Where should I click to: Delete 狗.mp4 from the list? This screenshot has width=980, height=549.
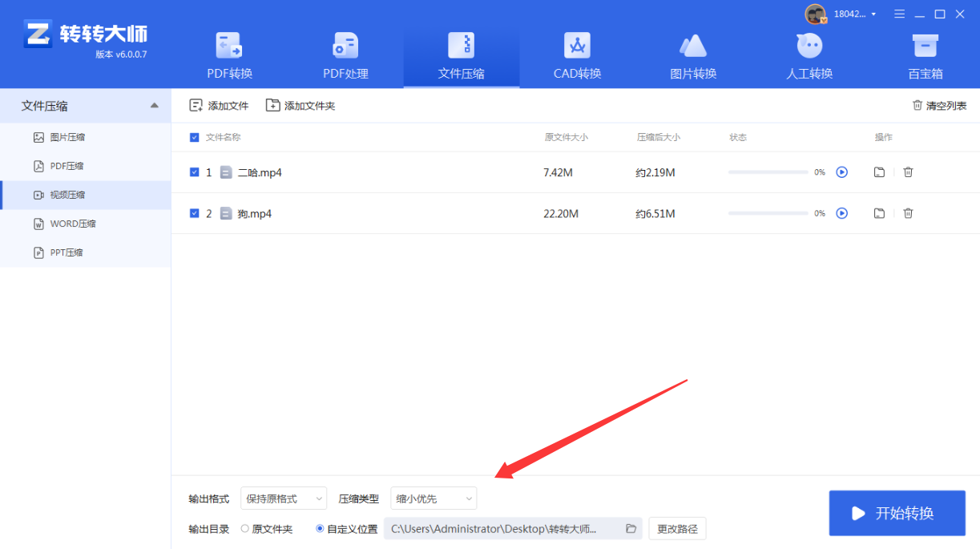pos(908,213)
